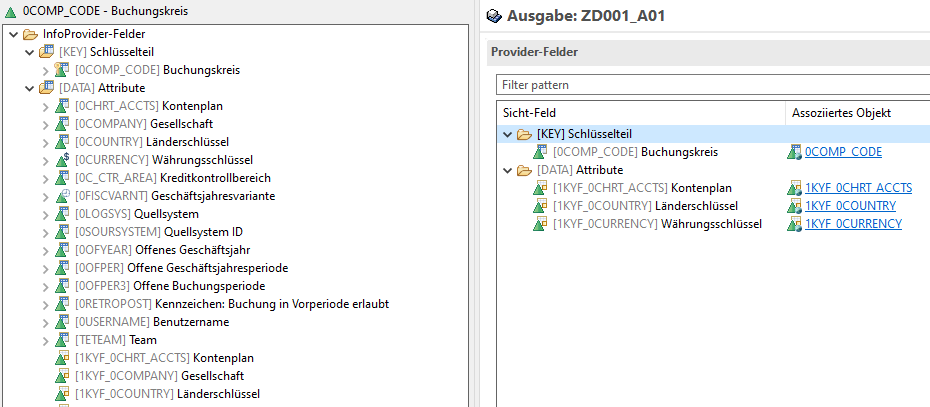
Task: Click the Filter pattern input field
Action: [x=713, y=85]
